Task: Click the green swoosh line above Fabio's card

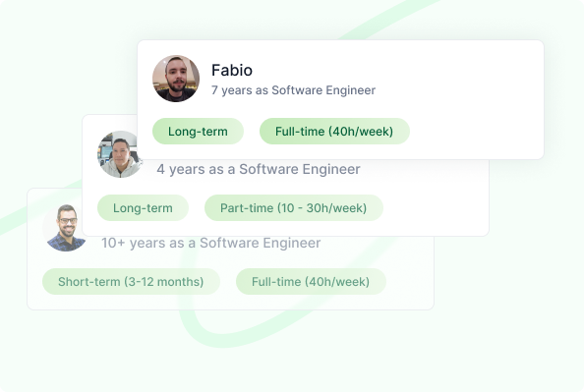Action: coord(387,19)
